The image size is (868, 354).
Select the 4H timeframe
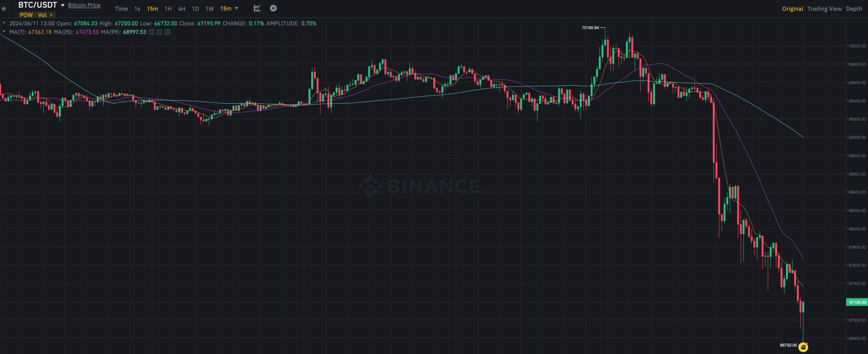(x=182, y=9)
